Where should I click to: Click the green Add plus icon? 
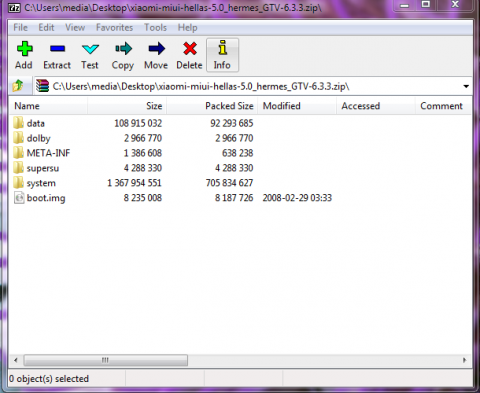[25, 49]
